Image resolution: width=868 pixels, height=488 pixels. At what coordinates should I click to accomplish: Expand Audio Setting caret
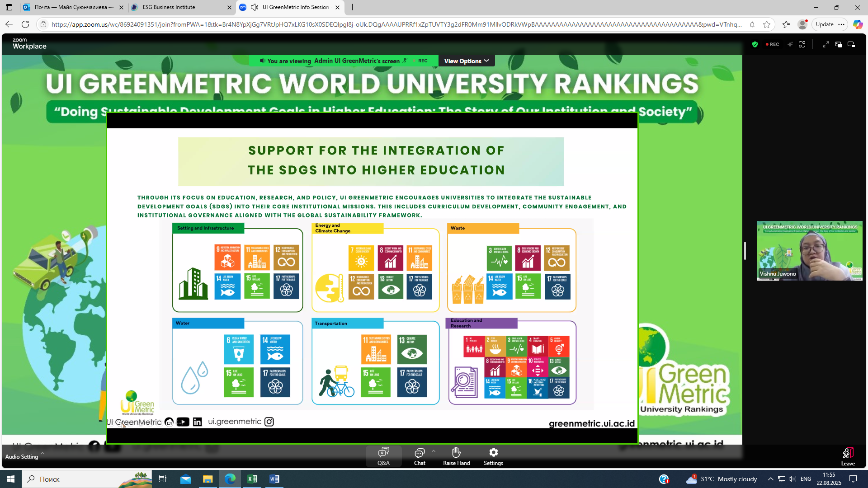pos(42,453)
